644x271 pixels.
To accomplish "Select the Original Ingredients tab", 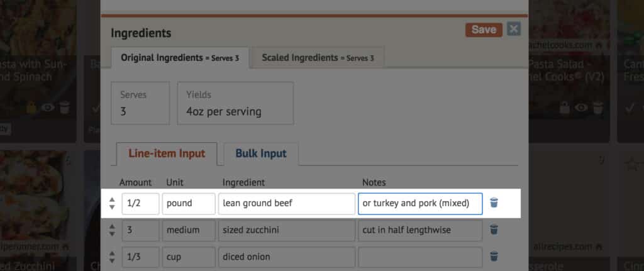I will [179, 58].
